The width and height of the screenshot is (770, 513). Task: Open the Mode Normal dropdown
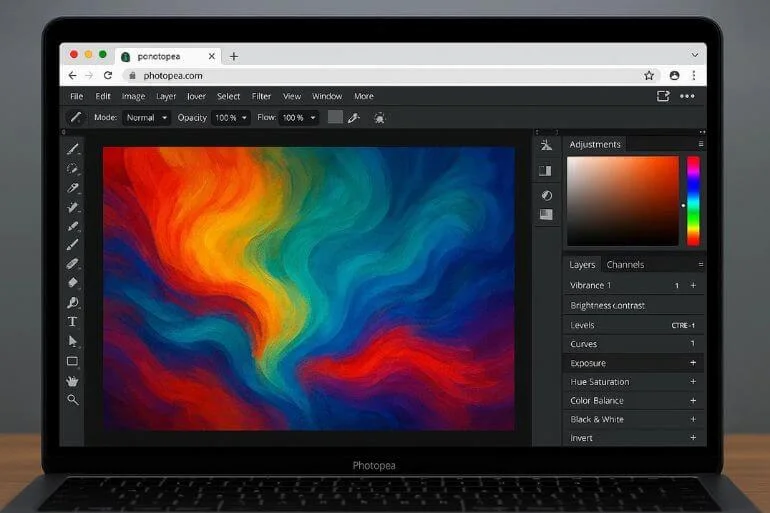146,118
